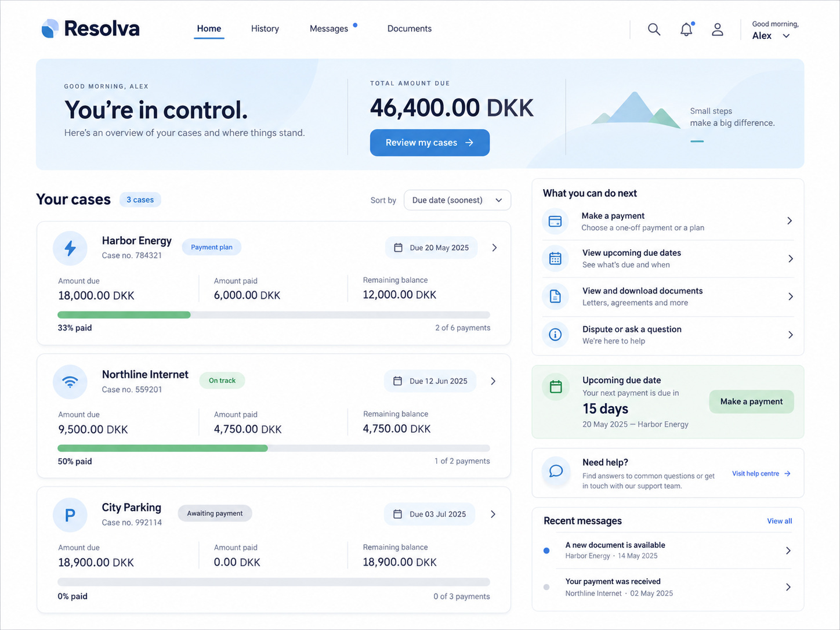Click the green Upcoming due date calendar icon
Image resolution: width=840 pixels, height=630 pixels.
[x=556, y=386]
